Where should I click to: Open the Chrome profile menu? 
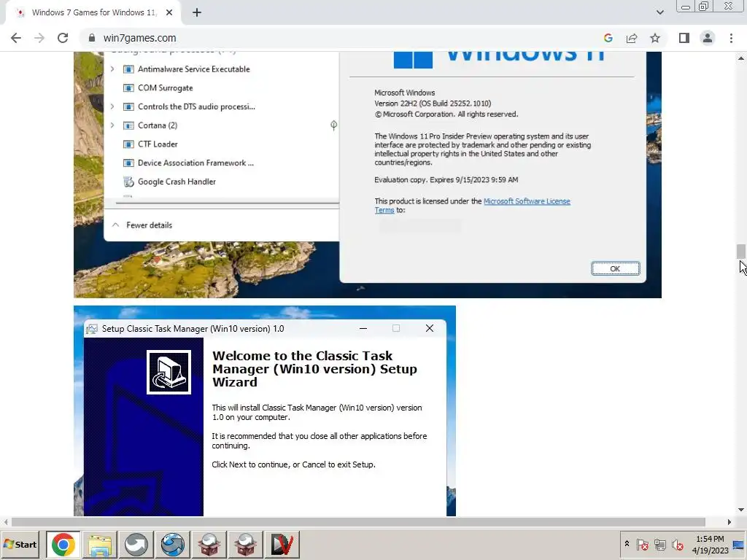(x=708, y=38)
